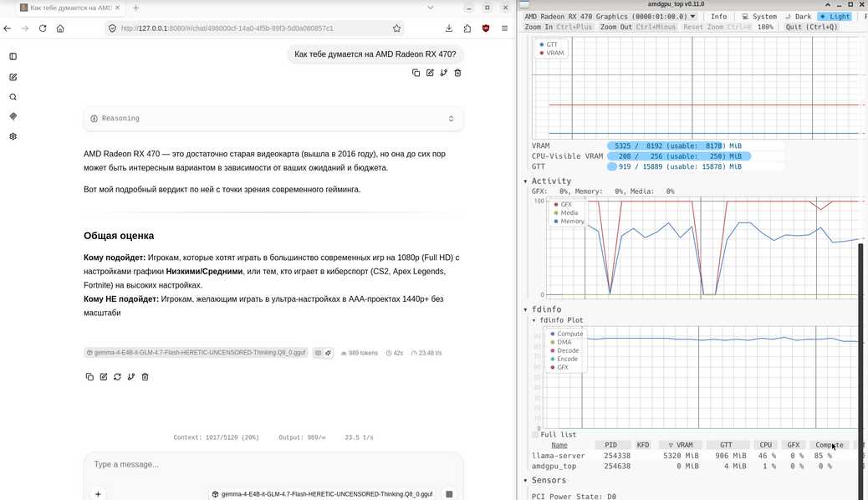Screen dimensions: 868x500
Task: Sort fdinfo table by VRAM column
Action: (681, 445)
